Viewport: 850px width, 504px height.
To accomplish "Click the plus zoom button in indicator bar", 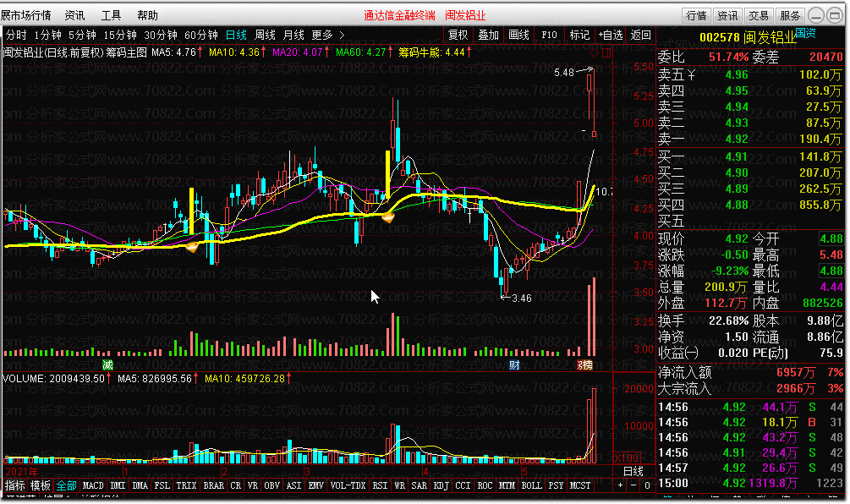I will (x=620, y=485).
